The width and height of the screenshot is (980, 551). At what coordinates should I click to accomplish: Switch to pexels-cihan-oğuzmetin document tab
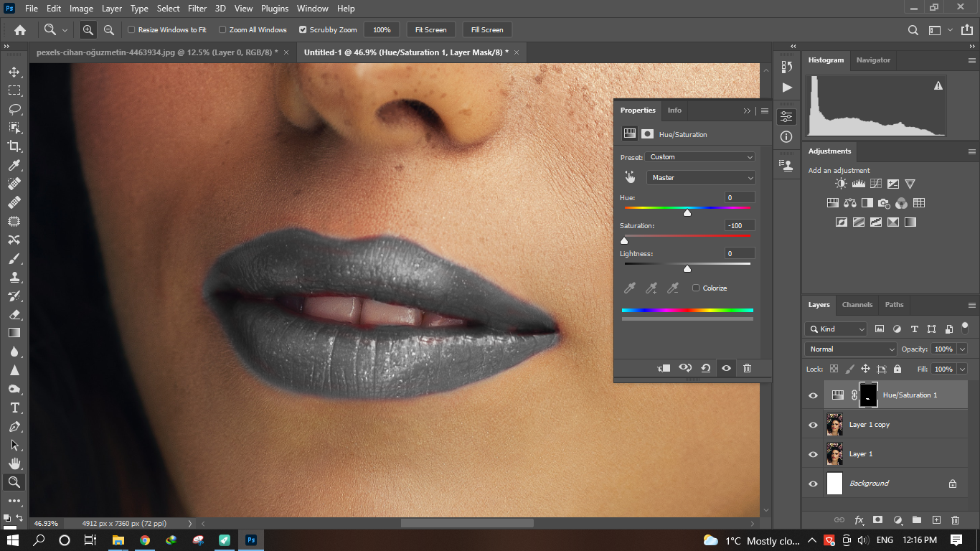[158, 52]
